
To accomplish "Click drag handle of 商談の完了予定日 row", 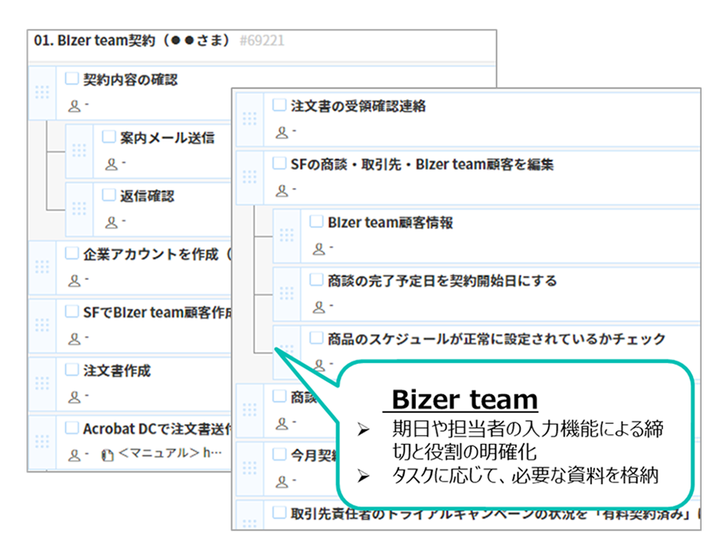I will pyautogui.click(x=286, y=293).
